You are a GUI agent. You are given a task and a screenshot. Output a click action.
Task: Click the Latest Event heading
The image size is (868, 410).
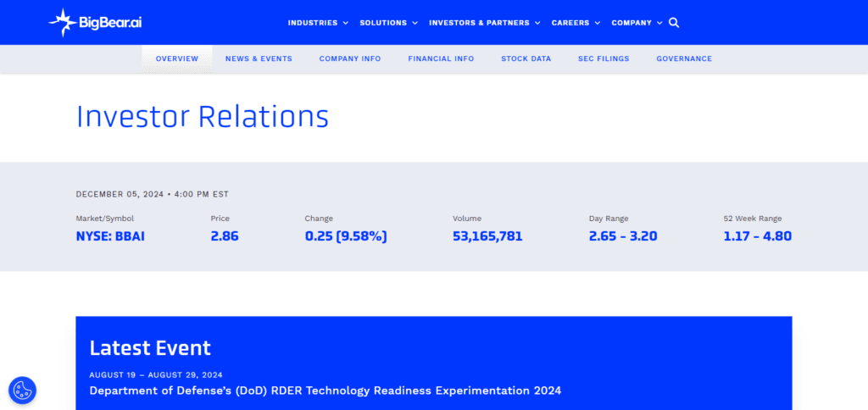(x=150, y=348)
